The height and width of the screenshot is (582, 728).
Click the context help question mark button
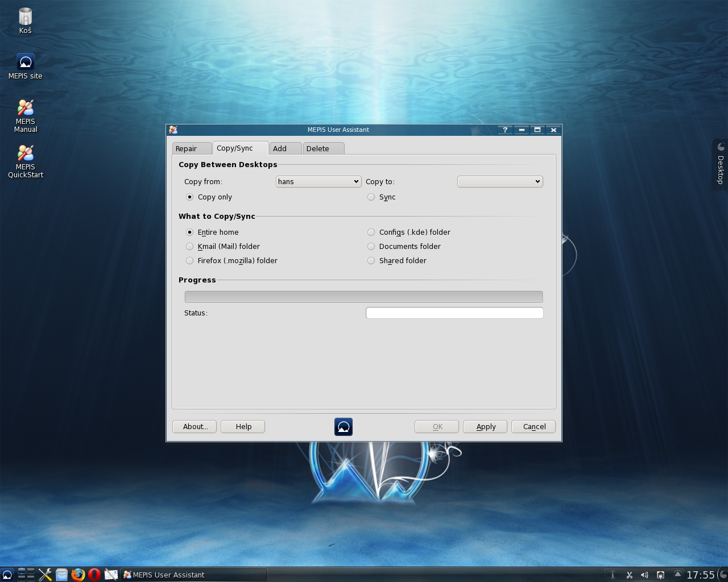[x=505, y=130]
